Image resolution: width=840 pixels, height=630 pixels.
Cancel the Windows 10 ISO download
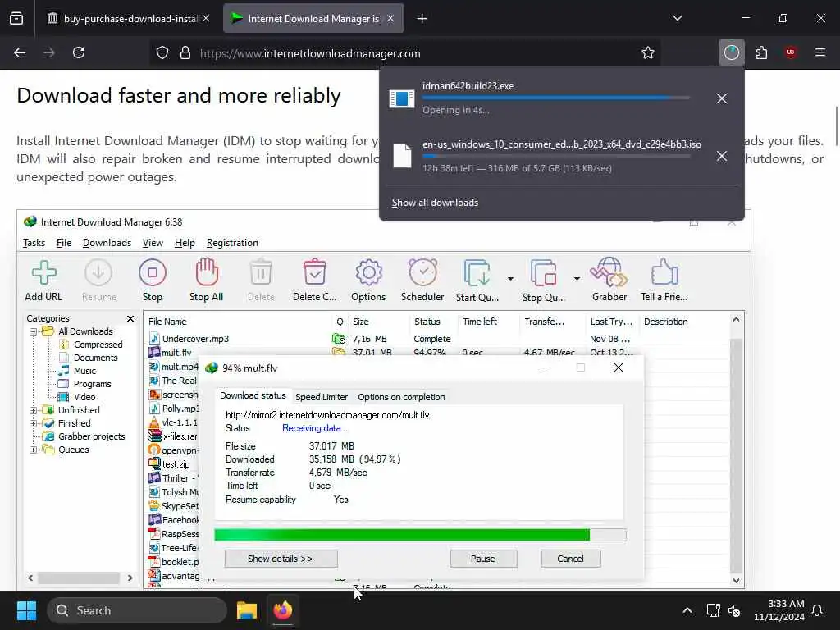point(722,156)
